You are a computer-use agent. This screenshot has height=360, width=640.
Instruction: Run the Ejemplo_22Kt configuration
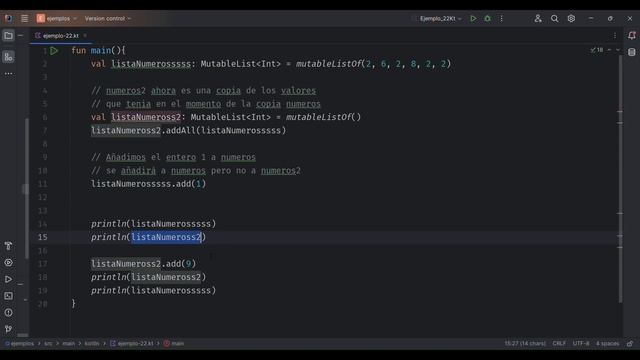[473, 18]
